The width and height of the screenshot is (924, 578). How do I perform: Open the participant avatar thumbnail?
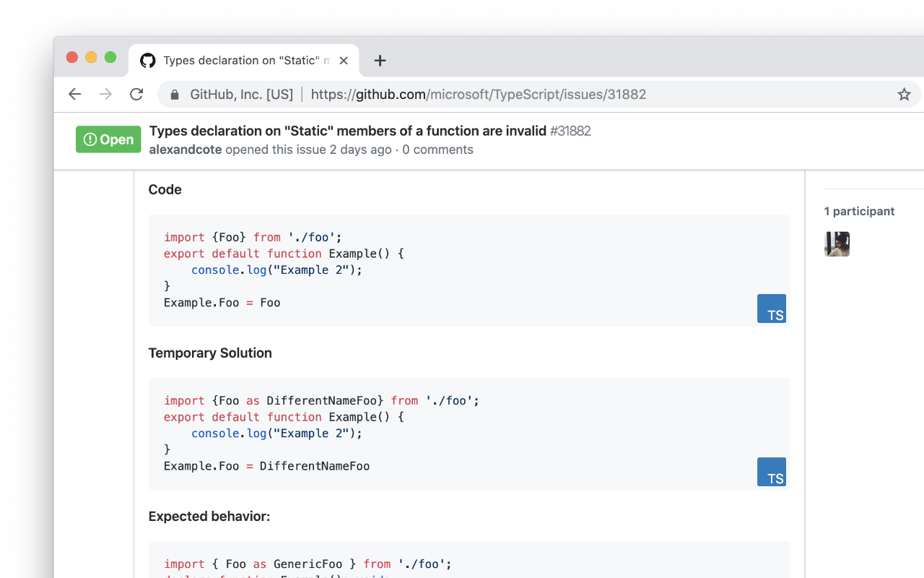point(837,244)
